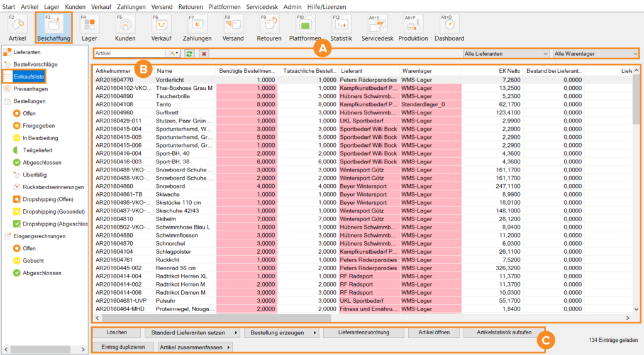The width and height of the screenshot is (644, 355).
Task: Select Preisanfragen in the sidebar
Action: 30,89
